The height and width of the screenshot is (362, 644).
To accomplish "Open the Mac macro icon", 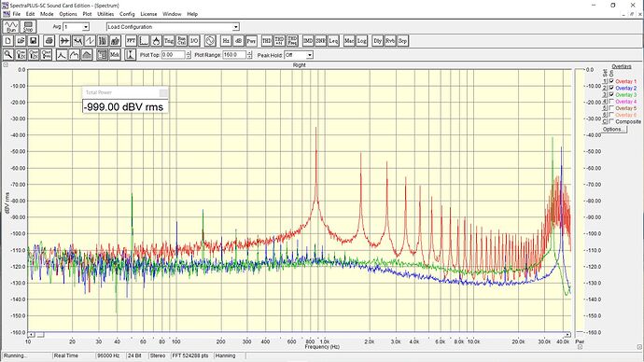I will tap(349, 41).
